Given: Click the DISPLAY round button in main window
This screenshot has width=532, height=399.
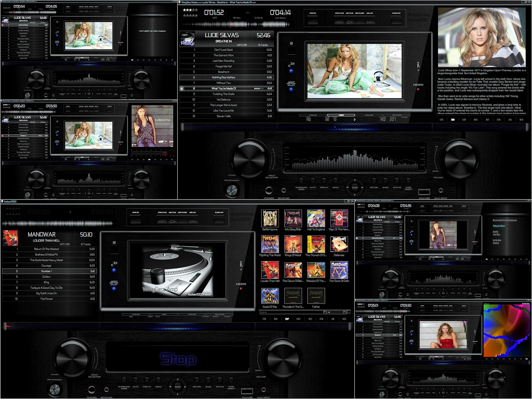Looking at the screenshot, I should (324, 181).
